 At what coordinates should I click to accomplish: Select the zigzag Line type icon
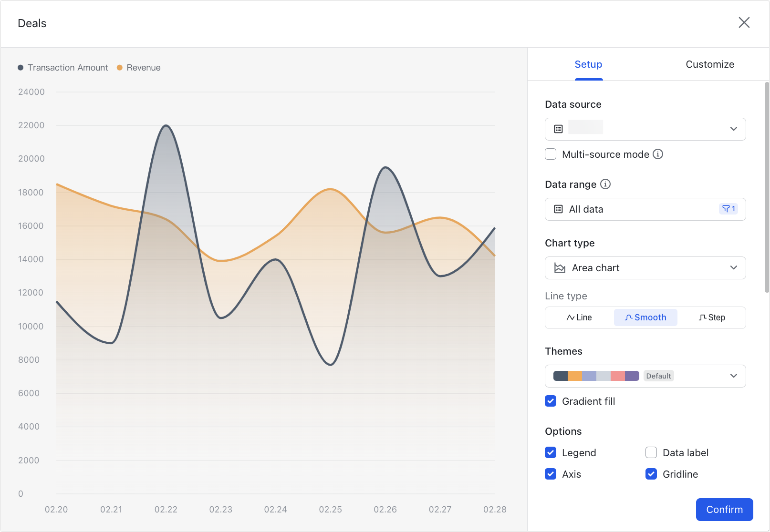(x=571, y=317)
